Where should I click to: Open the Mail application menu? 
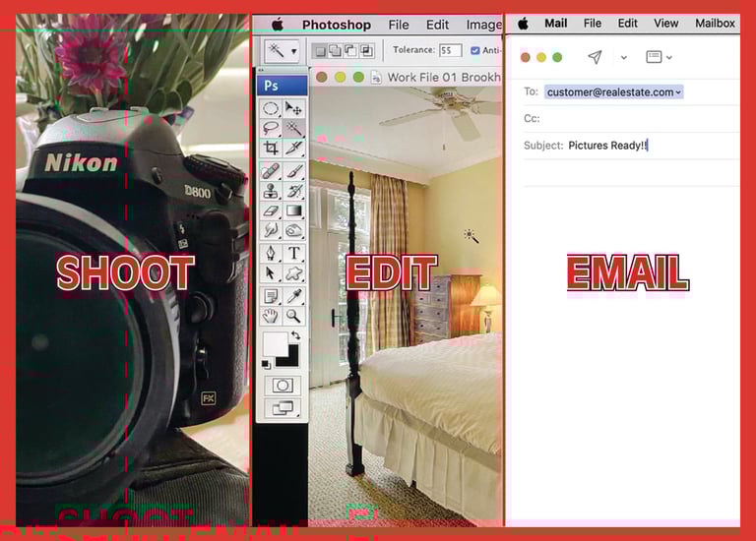tap(555, 24)
